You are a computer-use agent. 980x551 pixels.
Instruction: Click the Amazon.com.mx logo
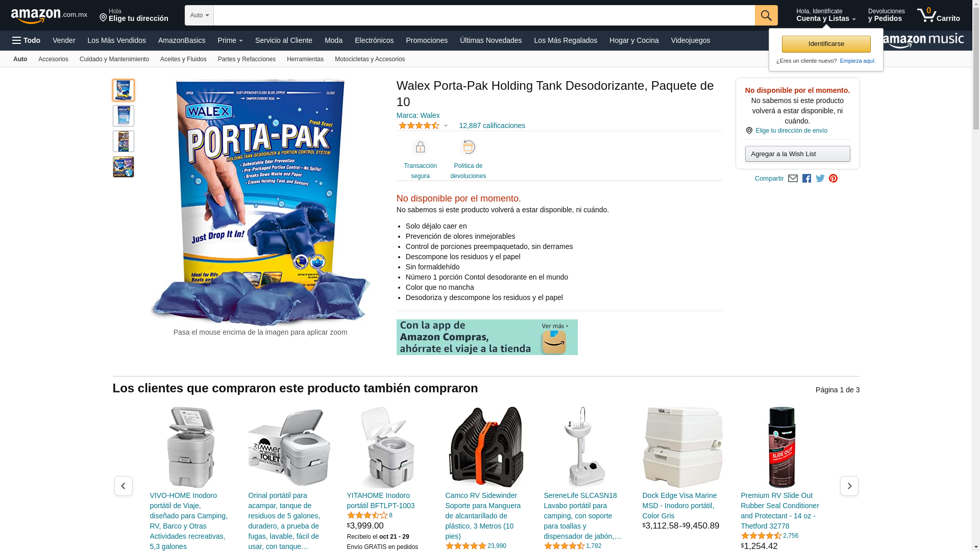pyautogui.click(x=49, y=16)
